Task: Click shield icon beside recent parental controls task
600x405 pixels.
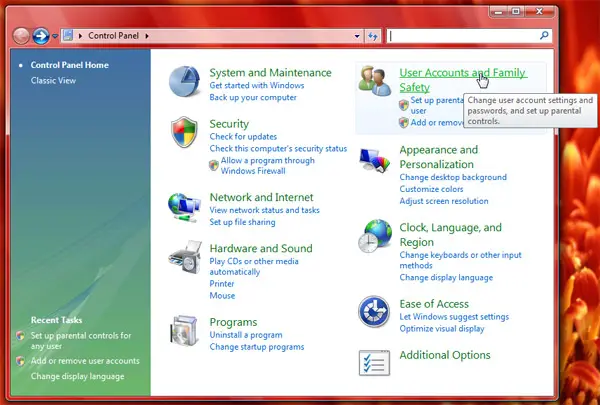Action: pos(20,336)
